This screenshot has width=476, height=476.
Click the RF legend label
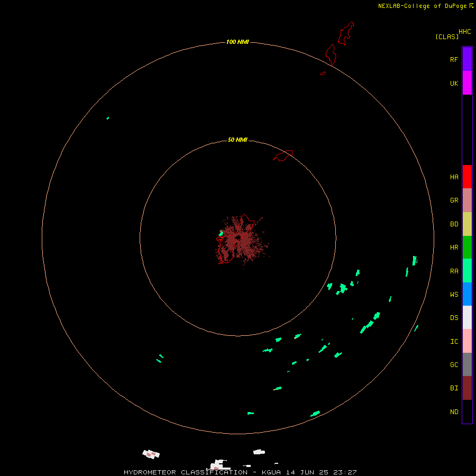click(454, 59)
